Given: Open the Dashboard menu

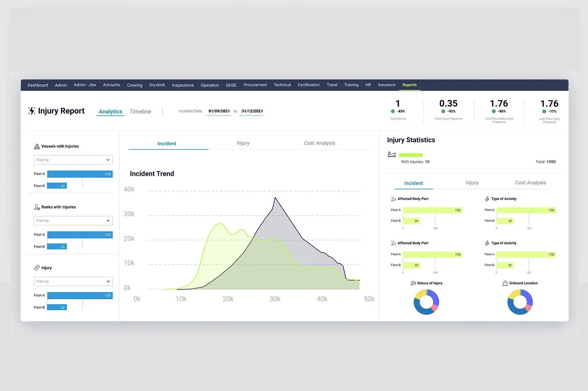Looking at the screenshot, I should point(38,85).
